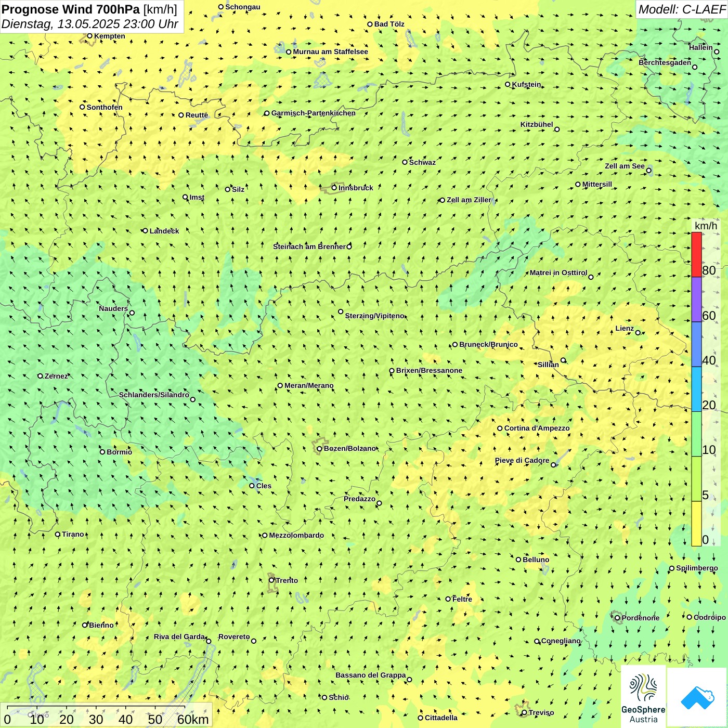The image size is (728, 728).
Task: Click the 'km/h' legend unit label
Action: pos(706,226)
